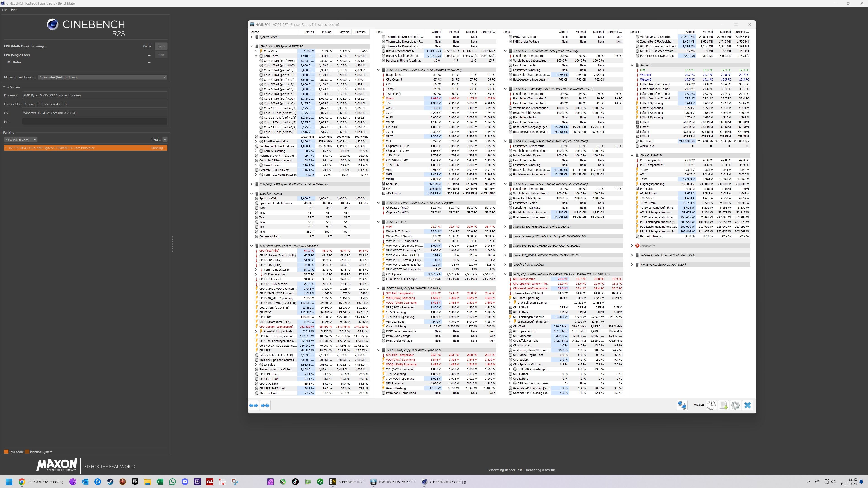
Task: Expand sensor columns with outward arrows icon
Action: pos(253,405)
